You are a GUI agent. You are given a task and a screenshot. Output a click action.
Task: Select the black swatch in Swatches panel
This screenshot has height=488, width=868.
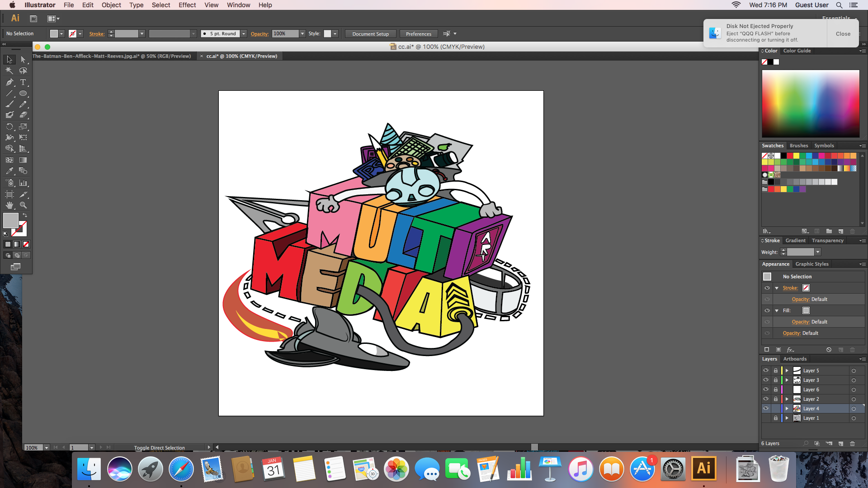click(x=783, y=155)
